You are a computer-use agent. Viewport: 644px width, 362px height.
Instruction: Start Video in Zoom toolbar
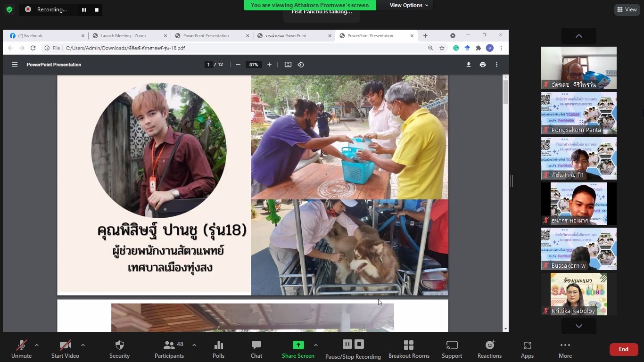click(65, 349)
